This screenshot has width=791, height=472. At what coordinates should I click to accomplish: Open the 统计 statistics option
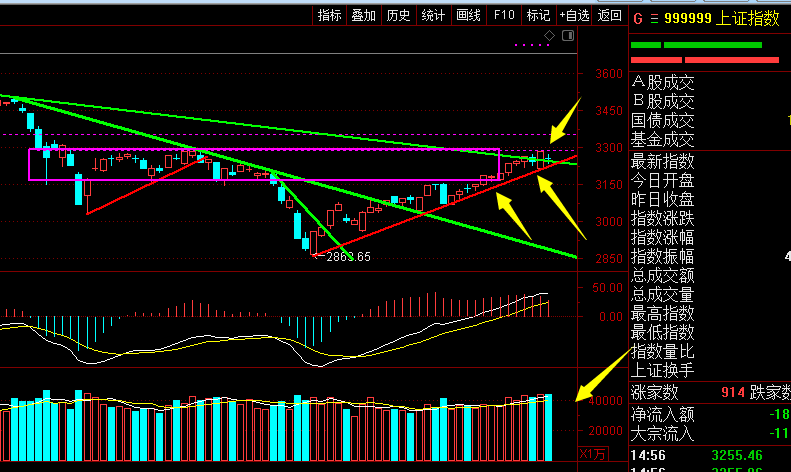(x=433, y=16)
